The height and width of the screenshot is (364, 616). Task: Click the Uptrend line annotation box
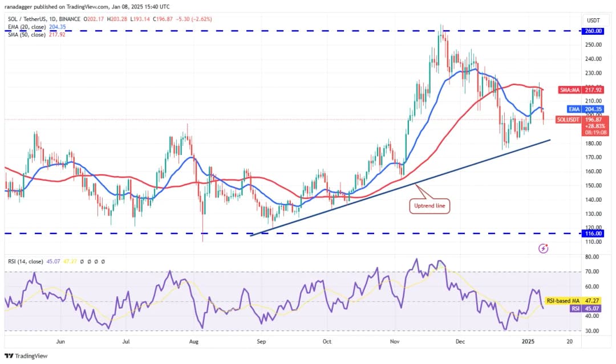pyautogui.click(x=430, y=205)
